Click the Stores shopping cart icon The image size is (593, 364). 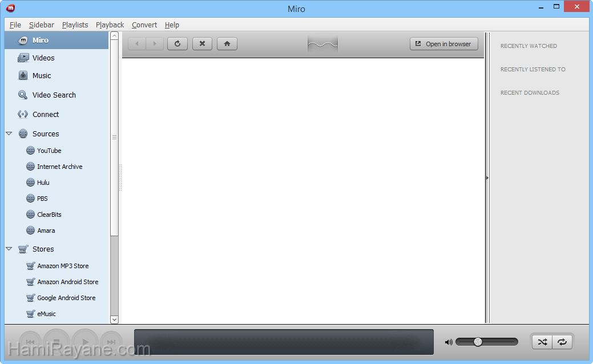23,249
